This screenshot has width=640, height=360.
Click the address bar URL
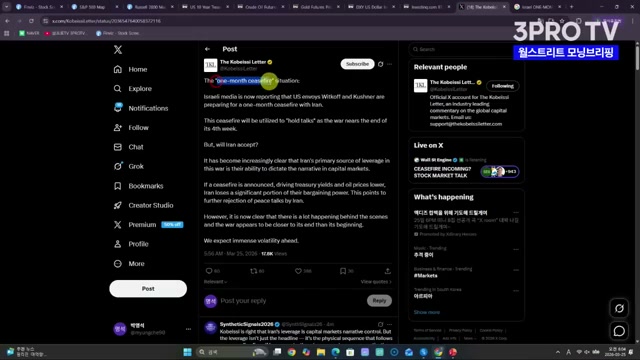(106, 21)
